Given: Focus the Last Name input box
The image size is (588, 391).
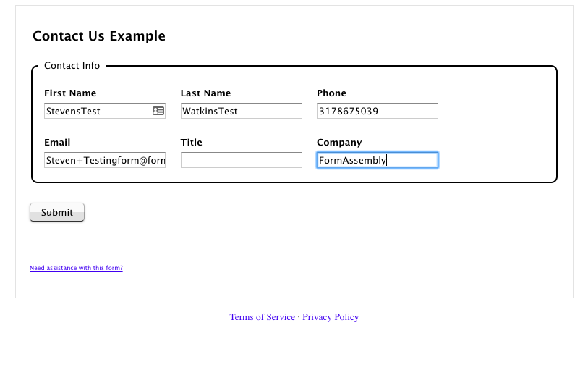Looking at the screenshot, I should (241, 111).
